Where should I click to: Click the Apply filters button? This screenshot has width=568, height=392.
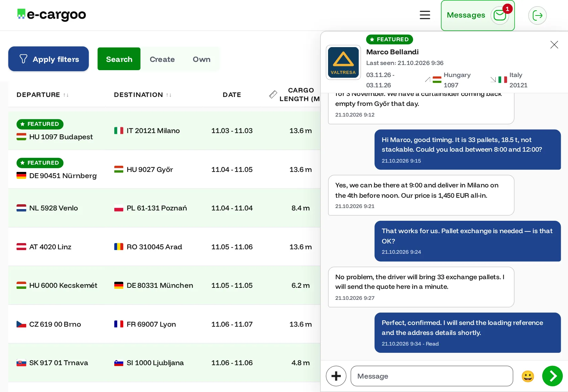pos(49,59)
